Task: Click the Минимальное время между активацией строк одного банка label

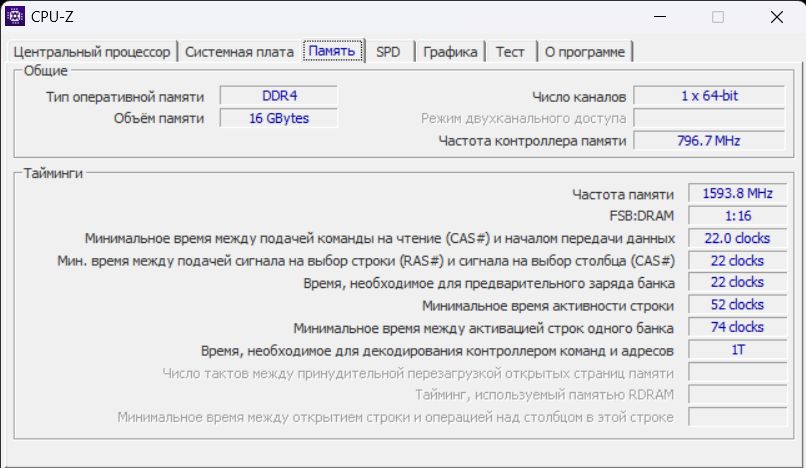Action: 483,328
